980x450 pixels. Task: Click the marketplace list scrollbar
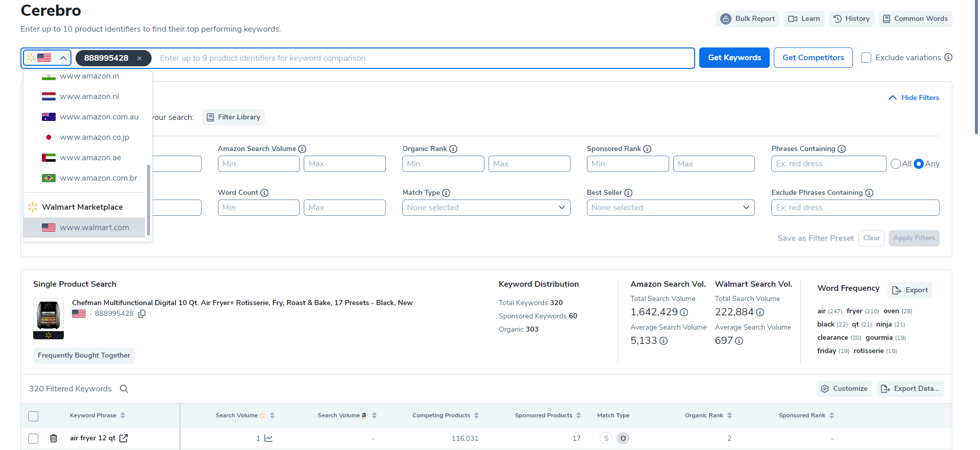(149, 200)
